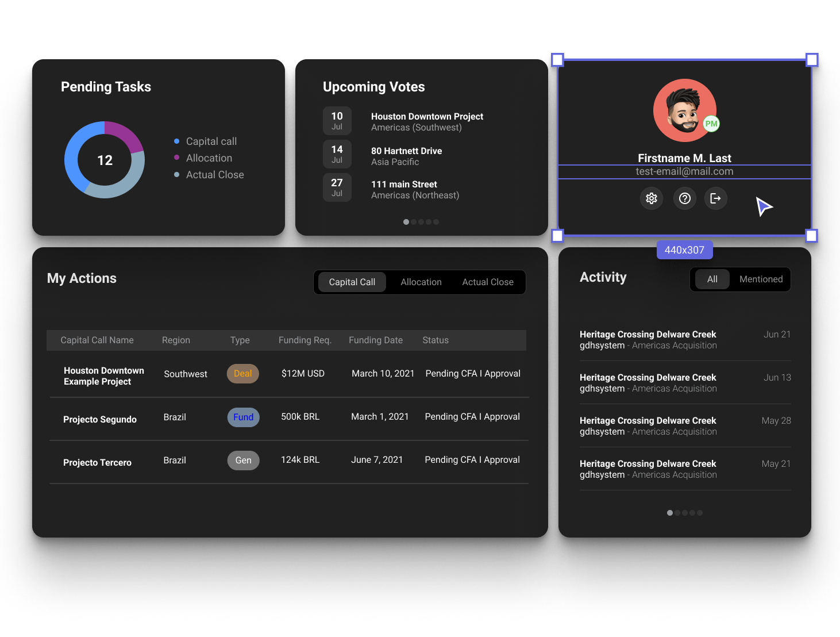
Task: Toggle Activity filter to All
Action: click(712, 279)
